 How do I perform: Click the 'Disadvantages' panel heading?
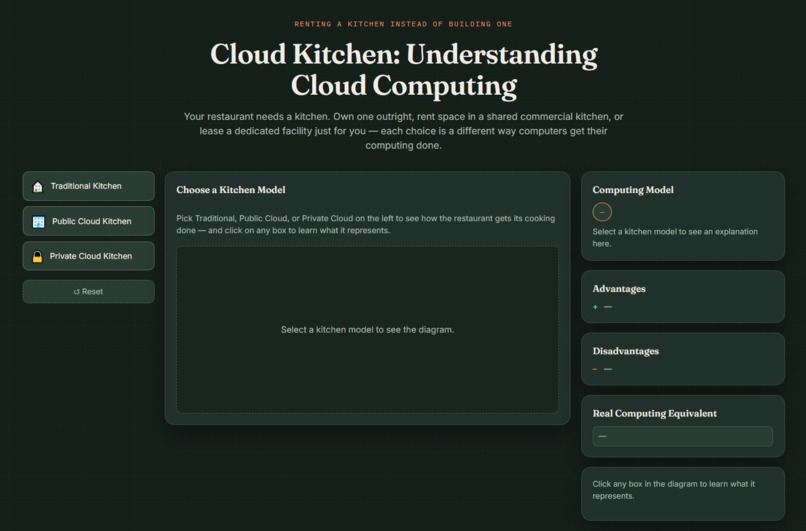[x=626, y=351]
